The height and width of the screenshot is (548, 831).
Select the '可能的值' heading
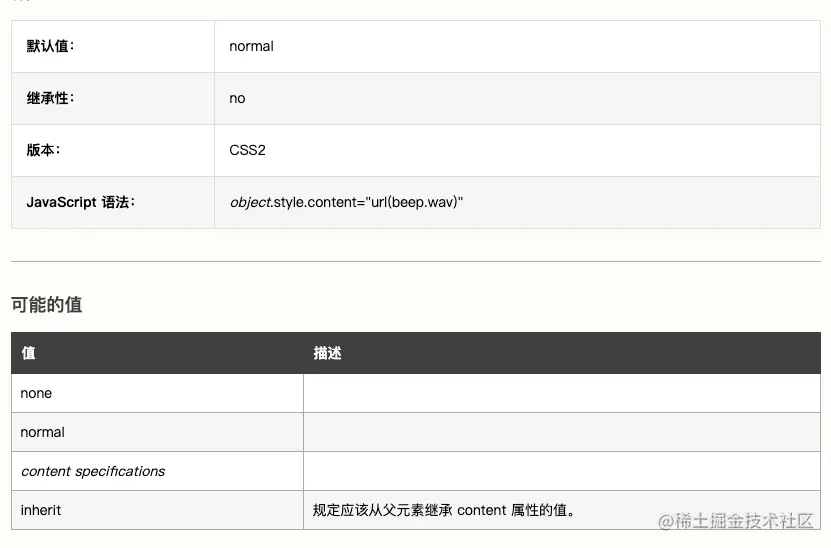(47, 305)
